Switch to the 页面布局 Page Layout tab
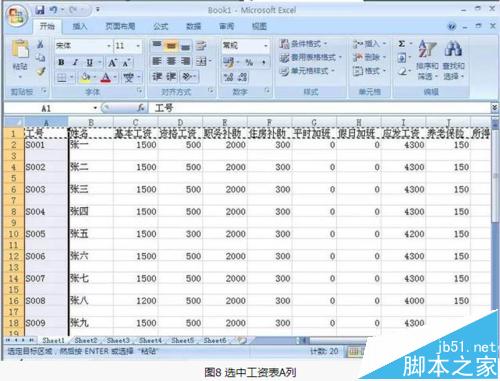Image resolution: width=500 pixels, height=381 pixels. point(120,26)
